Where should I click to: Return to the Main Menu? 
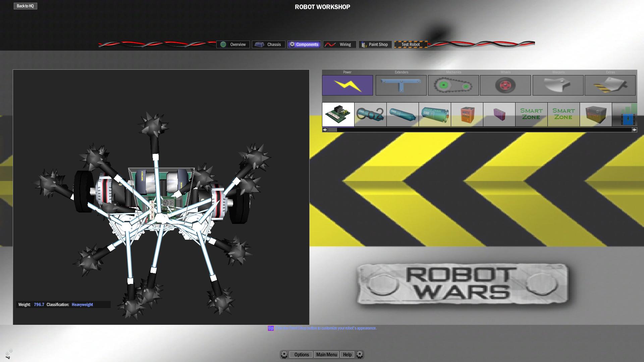327,355
